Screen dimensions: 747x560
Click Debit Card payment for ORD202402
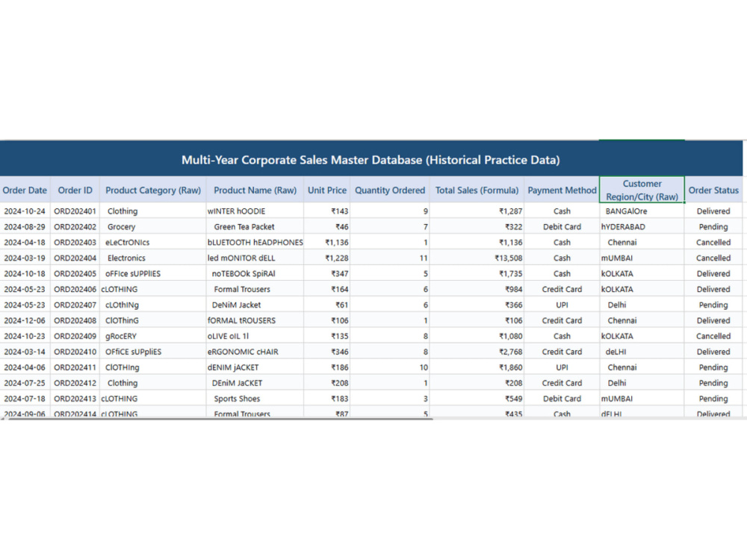tap(562, 227)
